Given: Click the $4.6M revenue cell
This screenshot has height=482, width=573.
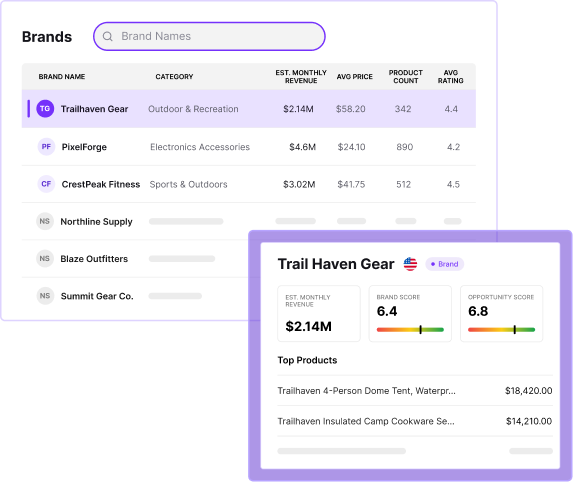Looking at the screenshot, I should pyautogui.click(x=302, y=147).
